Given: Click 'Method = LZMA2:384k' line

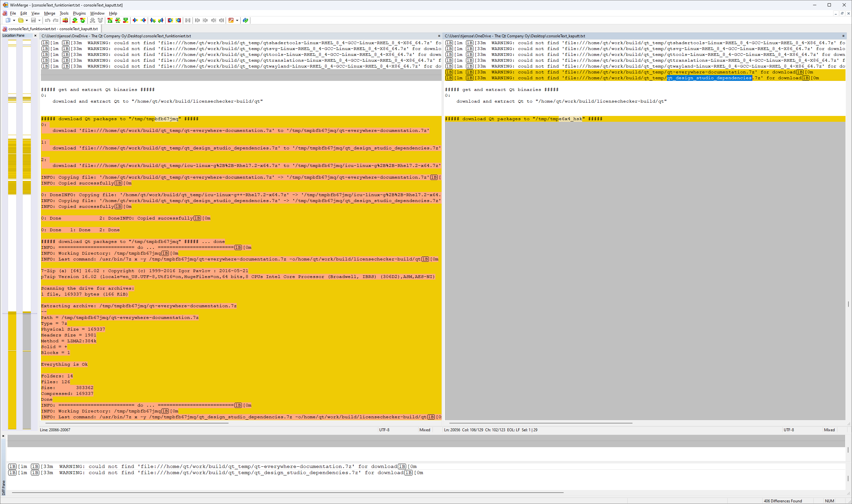Looking at the screenshot, I should coord(69,341).
